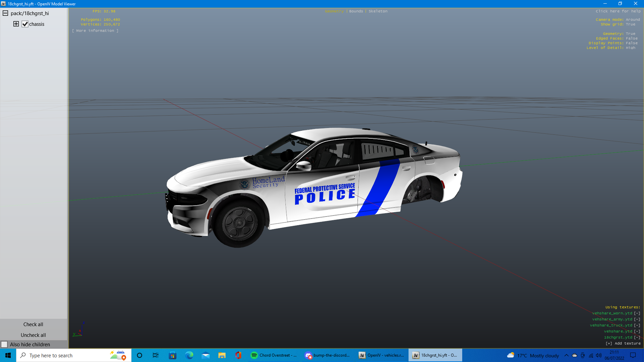Switch to OpenIV vehicles.rpf taskbar window
The width and height of the screenshot is (644, 362).
(x=382, y=355)
